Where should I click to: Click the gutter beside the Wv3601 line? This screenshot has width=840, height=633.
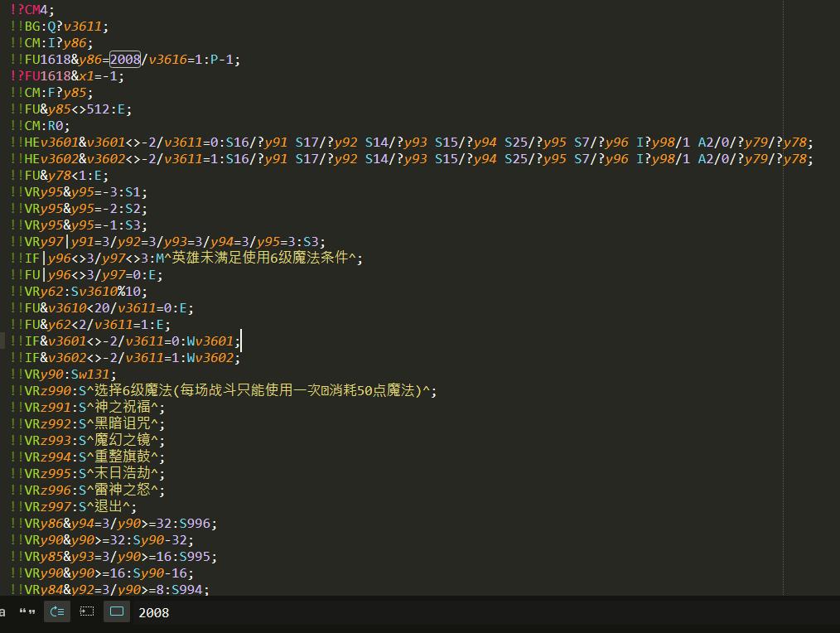click(x=5, y=341)
